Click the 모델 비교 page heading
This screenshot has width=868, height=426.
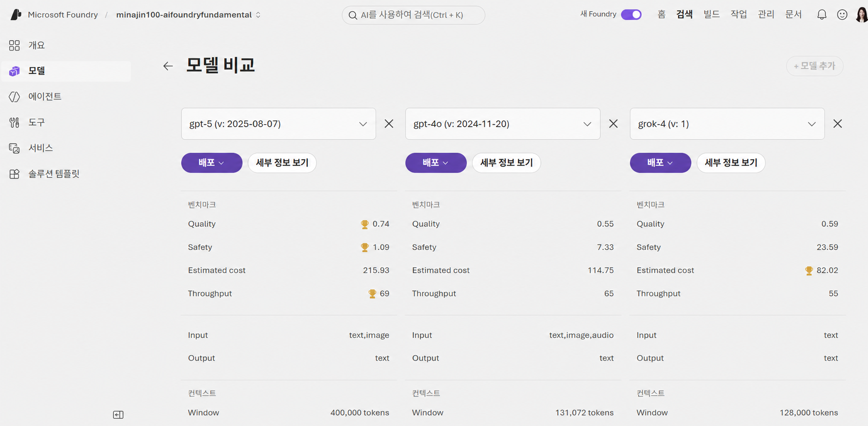(221, 65)
